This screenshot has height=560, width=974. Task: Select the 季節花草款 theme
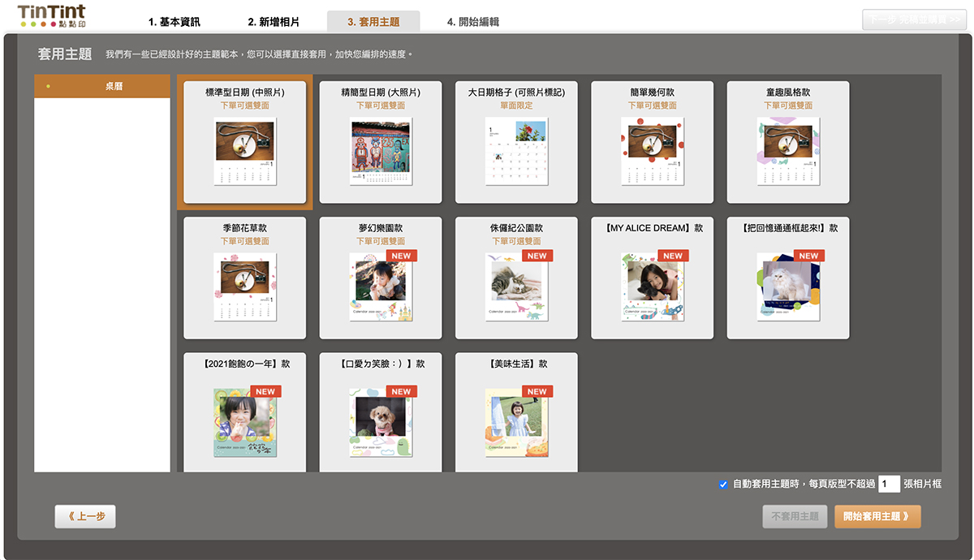pyautogui.click(x=245, y=278)
